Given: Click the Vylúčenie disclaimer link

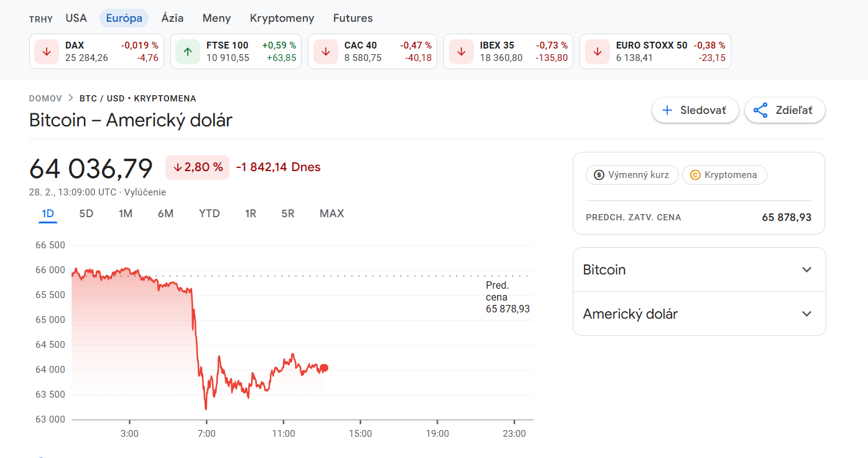Looking at the screenshot, I should (145, 192).
